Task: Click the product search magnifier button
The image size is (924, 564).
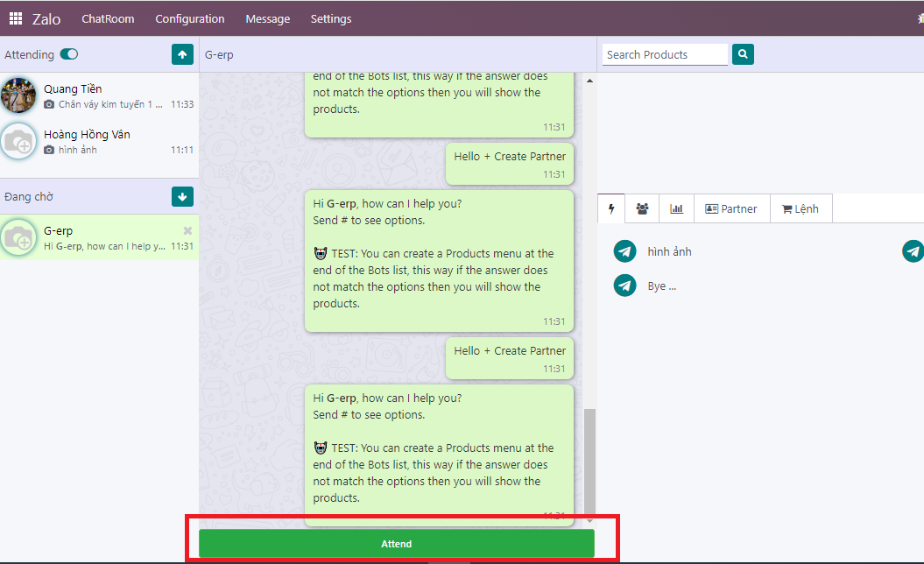Action: pyautogui.click(x=743, y=54)
